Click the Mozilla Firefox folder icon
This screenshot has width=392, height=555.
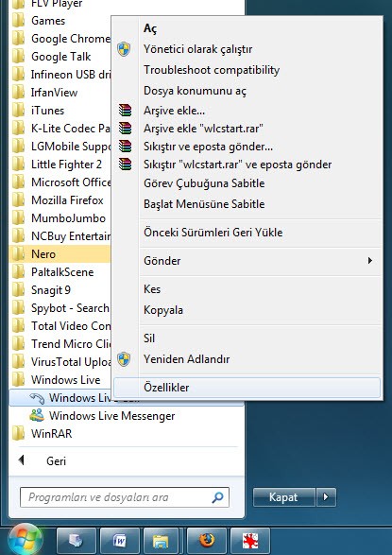click(18, 200)
